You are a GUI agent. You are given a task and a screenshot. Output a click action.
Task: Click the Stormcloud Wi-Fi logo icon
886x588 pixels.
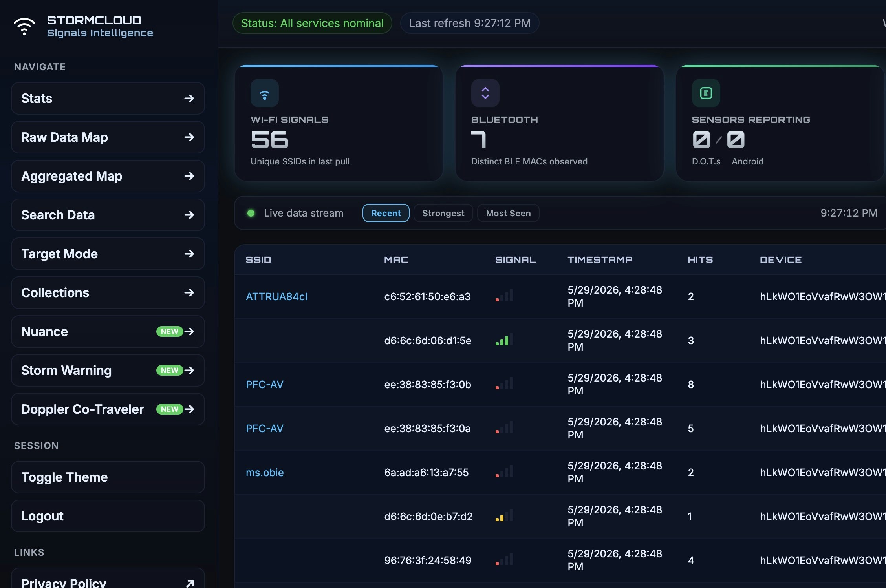[x=24, y=26]
